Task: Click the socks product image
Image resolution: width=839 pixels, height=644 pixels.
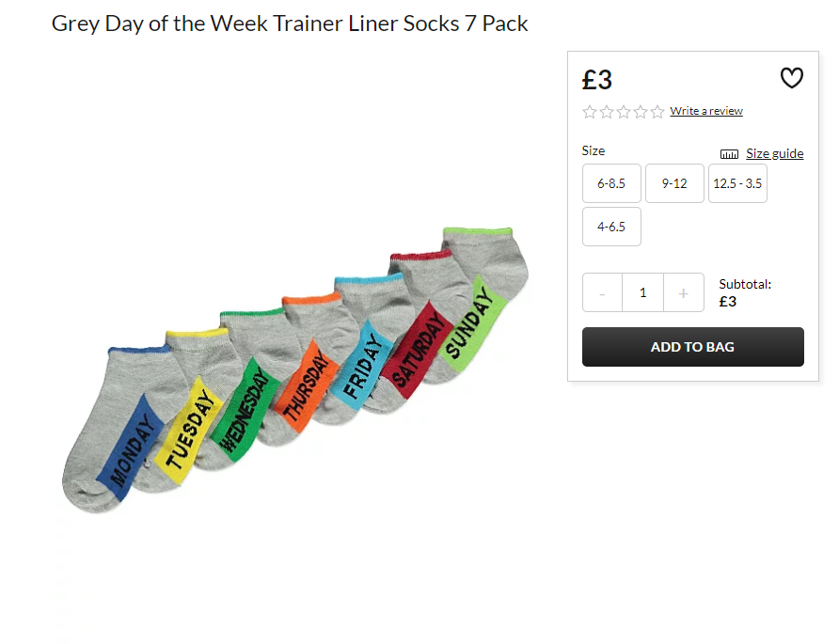Action: pyautogui.click(x=294, y=370)
